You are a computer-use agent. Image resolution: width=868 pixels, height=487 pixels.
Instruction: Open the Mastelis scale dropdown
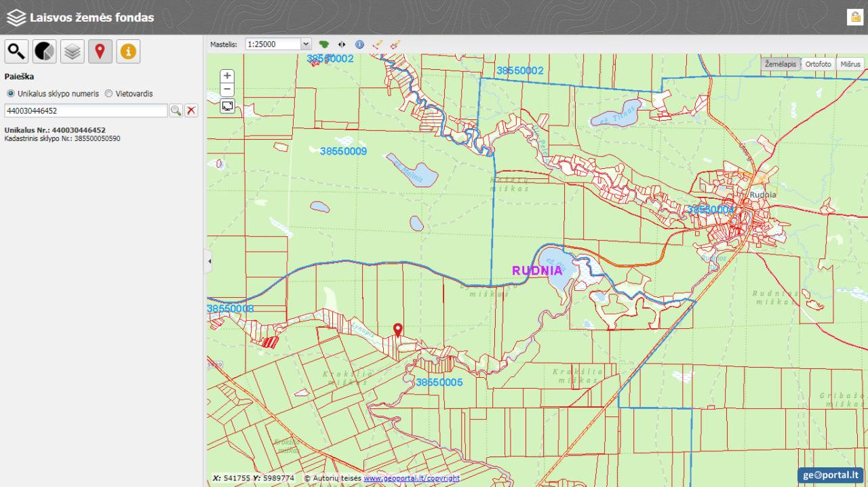point(278,44)
